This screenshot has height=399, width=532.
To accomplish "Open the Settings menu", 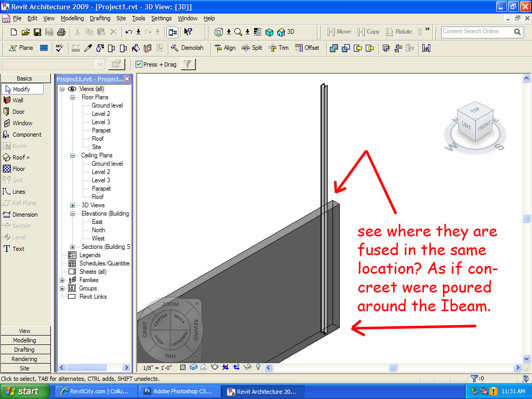I will pos(162,18).
